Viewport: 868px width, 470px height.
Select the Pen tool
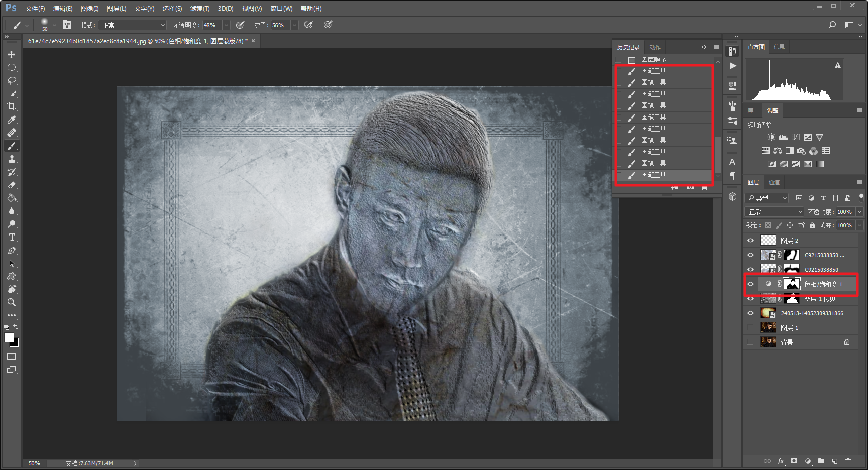point(12,250)
